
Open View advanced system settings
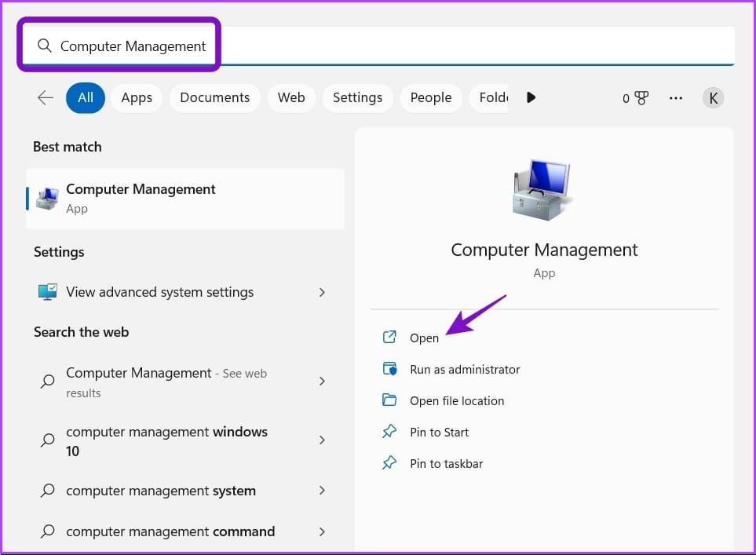point(185,292)
